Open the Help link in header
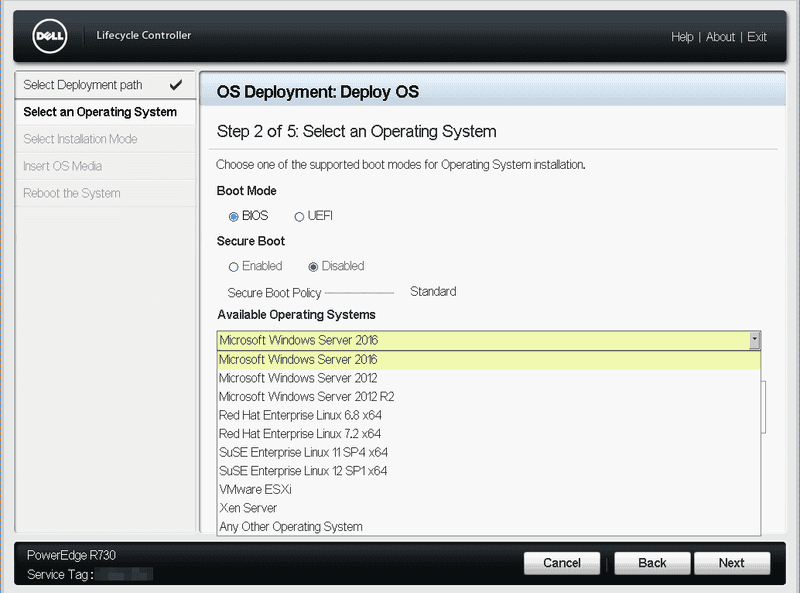The width and height of the screenshot is (800, 593). [x=682, y=37]
